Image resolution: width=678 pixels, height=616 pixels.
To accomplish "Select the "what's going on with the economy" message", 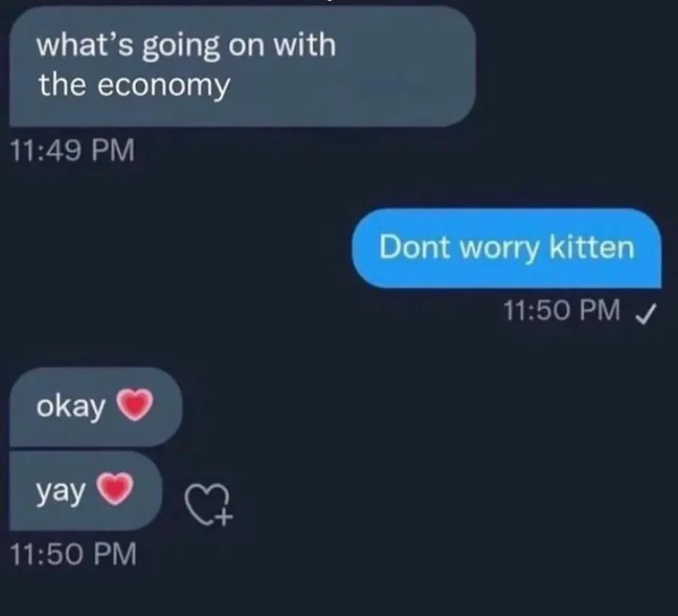I will [242, 66].
